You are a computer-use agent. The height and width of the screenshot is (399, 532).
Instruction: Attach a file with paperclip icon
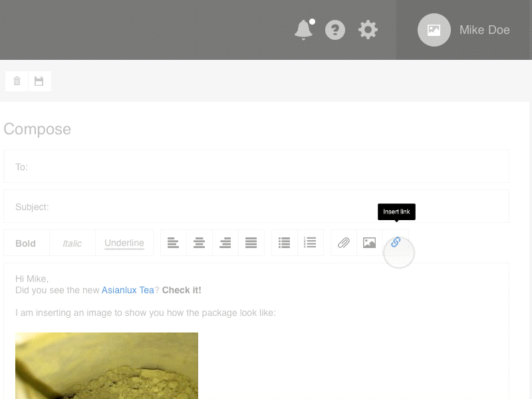(x=343, y=243)
